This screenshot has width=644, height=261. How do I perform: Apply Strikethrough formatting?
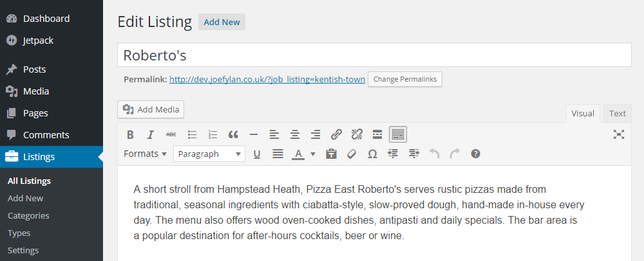(x=171, y=134)
